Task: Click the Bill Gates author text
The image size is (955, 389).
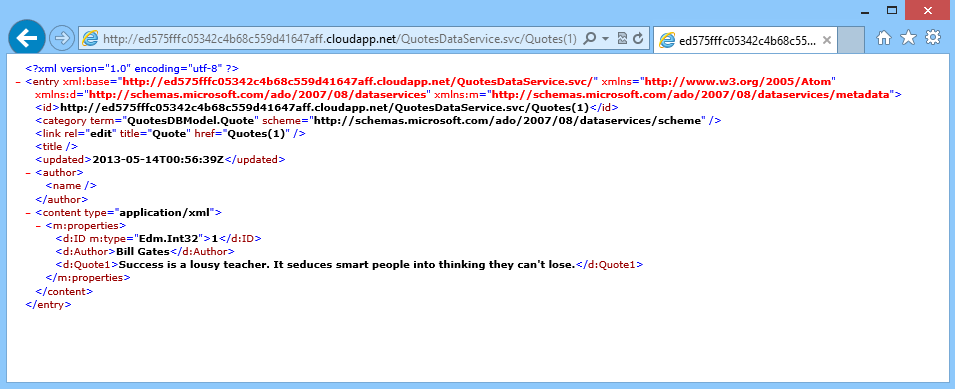Action: (x=142, y=251)
